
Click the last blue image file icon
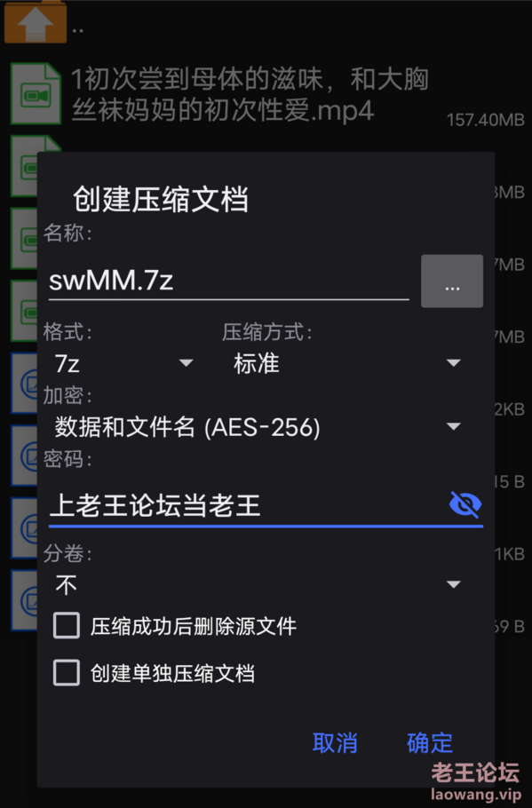(24, 600)
